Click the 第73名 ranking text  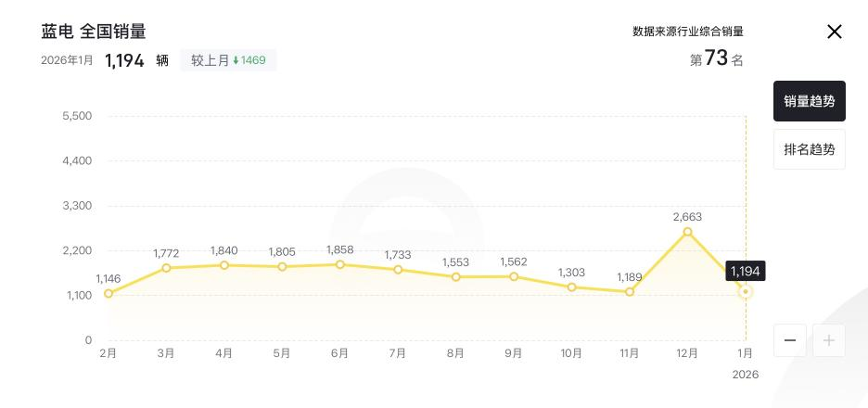pos(717,59)
